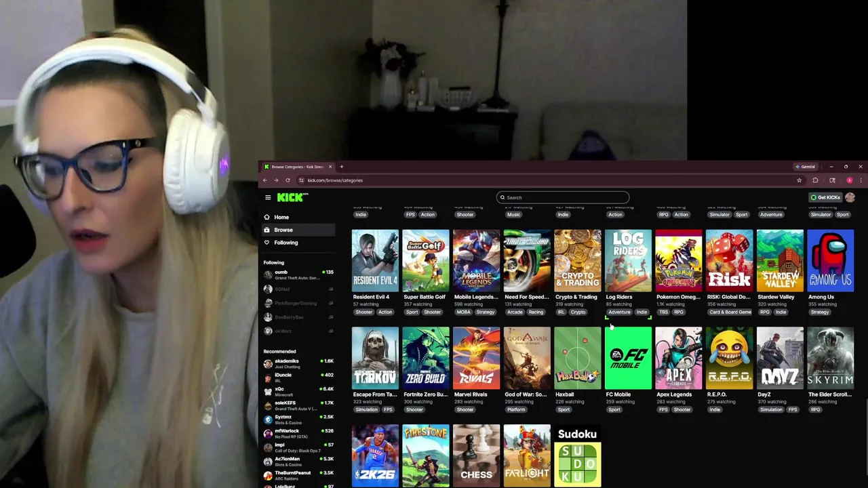Open the Haxball cover
This screenshot has height=488, width=868.
click(x=578, y=359)
